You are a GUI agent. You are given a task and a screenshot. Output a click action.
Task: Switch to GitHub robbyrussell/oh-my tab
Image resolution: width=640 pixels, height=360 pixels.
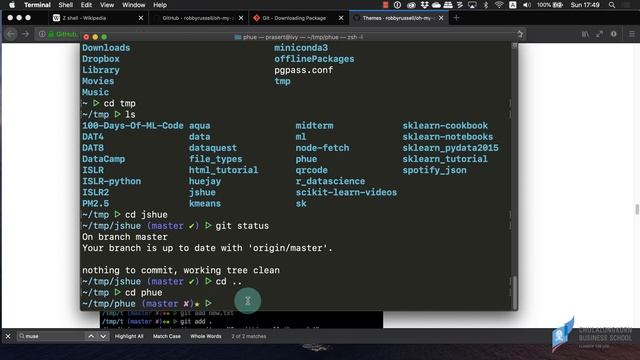pyautogui.click(x=198, y=18)
